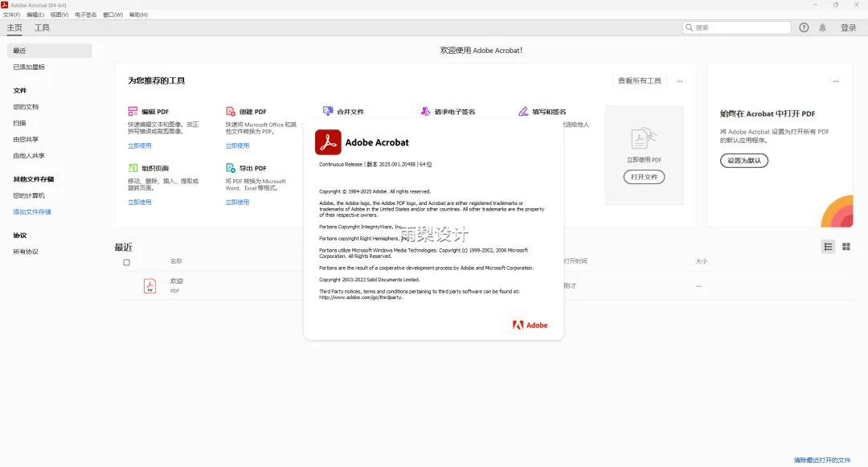Click the Acrobat app icon in title bar
This screenshot has width=868, height=467.
coord(5,5)
